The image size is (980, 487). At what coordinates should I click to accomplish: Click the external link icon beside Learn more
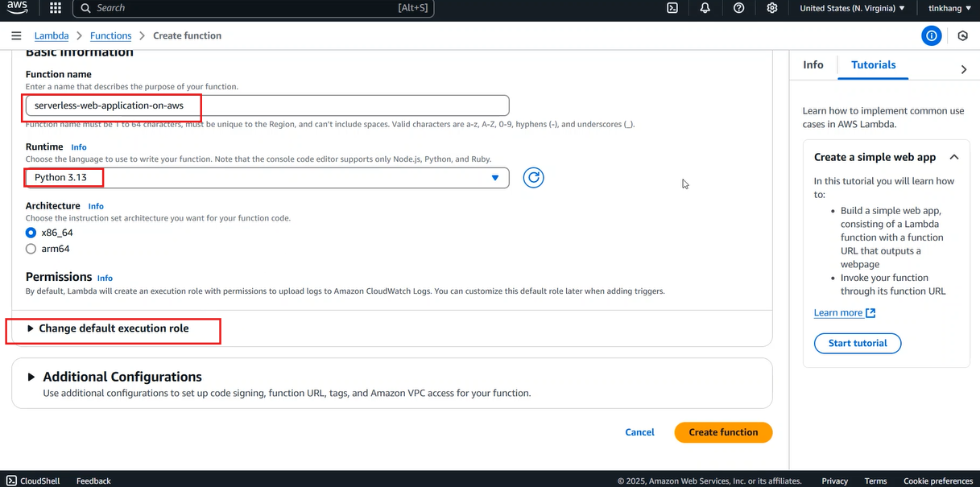click(x=870, y=312)
